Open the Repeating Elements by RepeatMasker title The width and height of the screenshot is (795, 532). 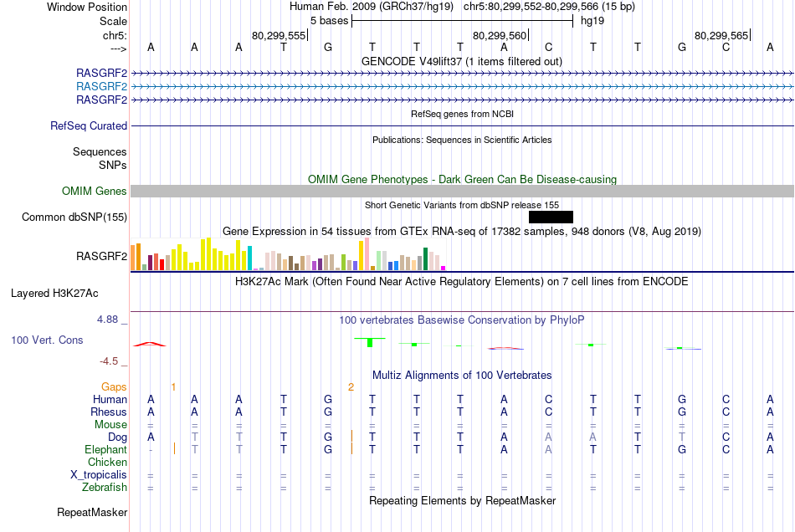[x=462, y=500]
